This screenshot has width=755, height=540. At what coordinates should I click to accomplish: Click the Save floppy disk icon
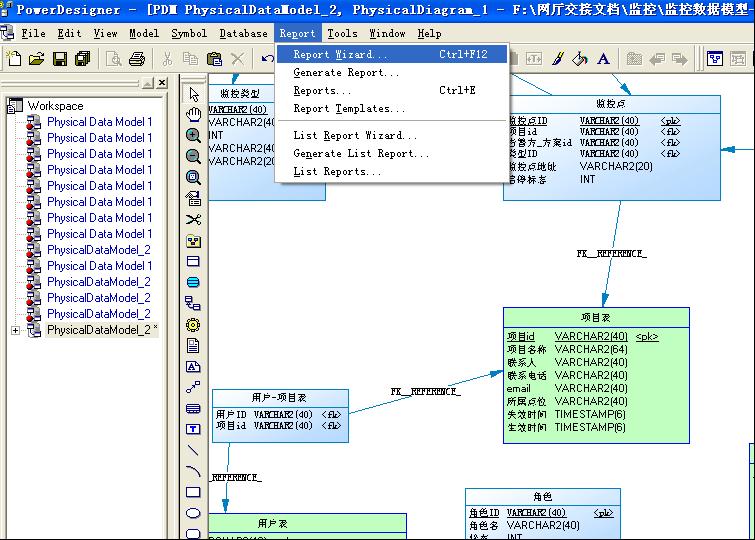tap(60, 59)
